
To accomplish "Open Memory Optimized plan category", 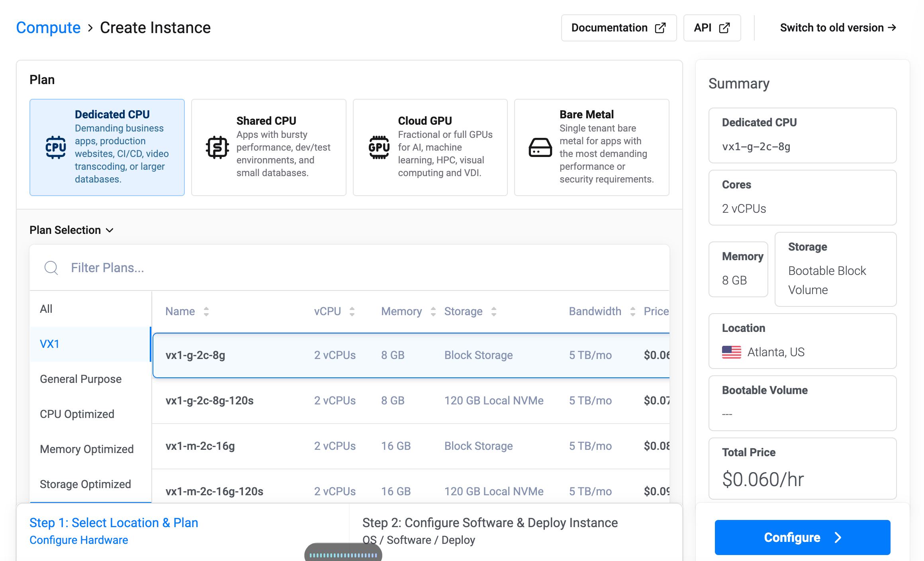I will (x=90, y=449).
